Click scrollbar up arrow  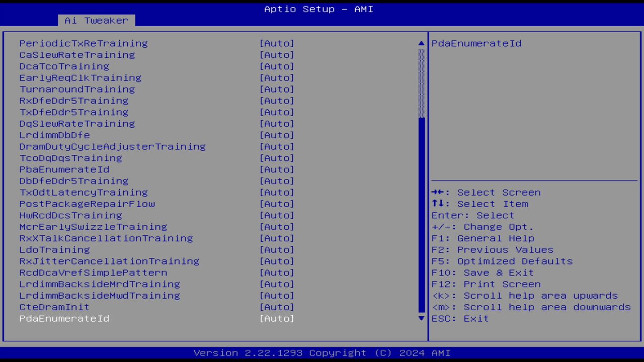point(422,43)
